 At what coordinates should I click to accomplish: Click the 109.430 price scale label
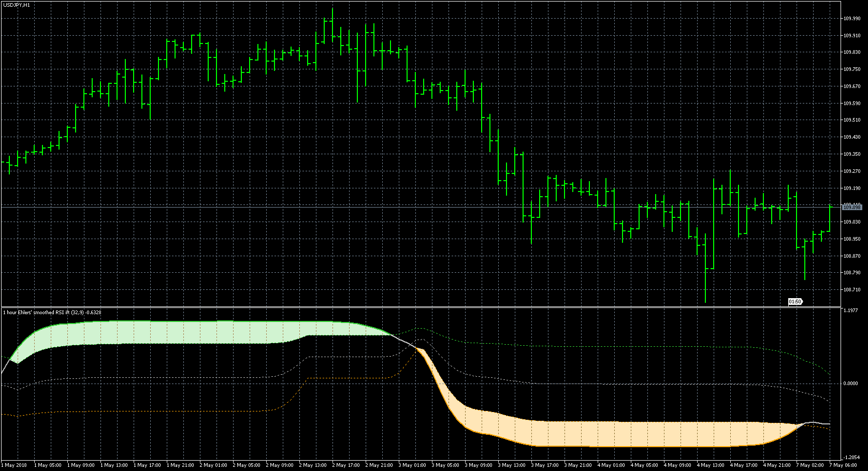click(852, 137)
